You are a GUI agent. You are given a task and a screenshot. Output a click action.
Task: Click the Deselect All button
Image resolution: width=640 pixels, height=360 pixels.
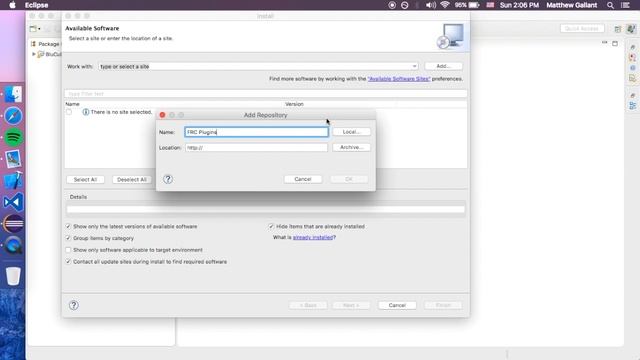(131, 180)
